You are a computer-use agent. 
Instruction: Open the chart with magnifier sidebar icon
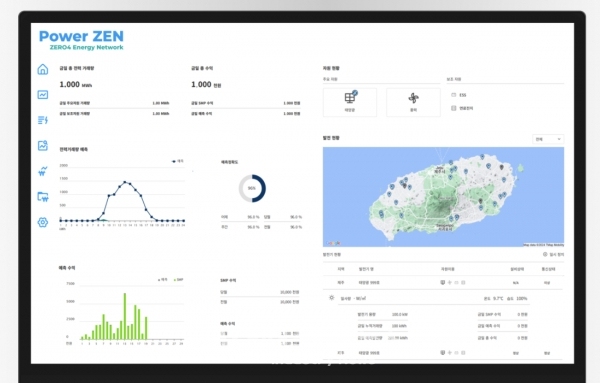tap(43, 145)
